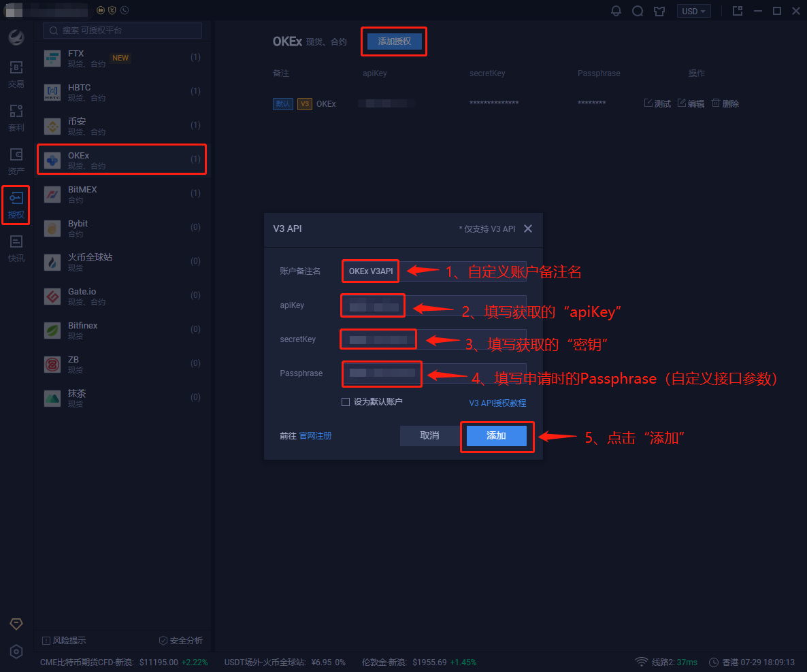This screenshot has width=807, height=672.
Task: Select BitMEX platform in the list
Action: (x=122, y=194)
